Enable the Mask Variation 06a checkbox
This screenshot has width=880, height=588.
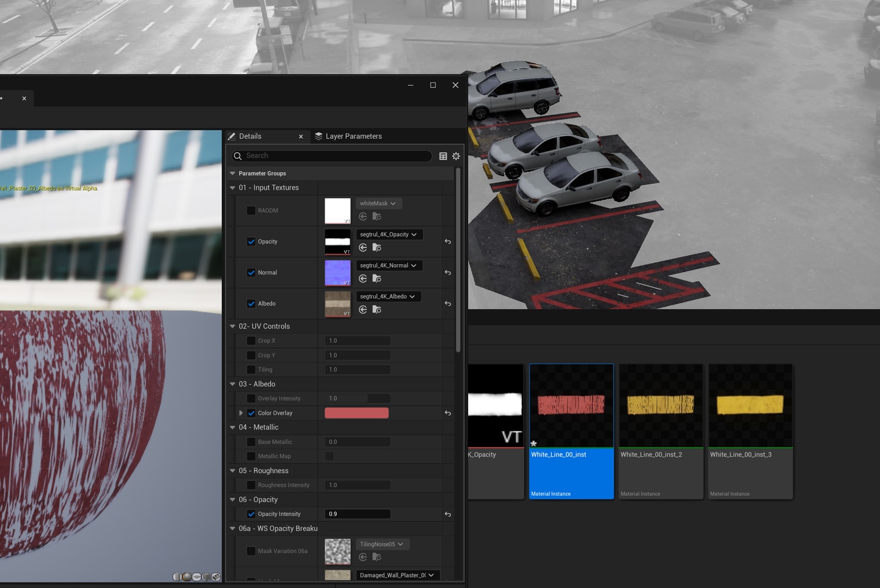(251, 551)
